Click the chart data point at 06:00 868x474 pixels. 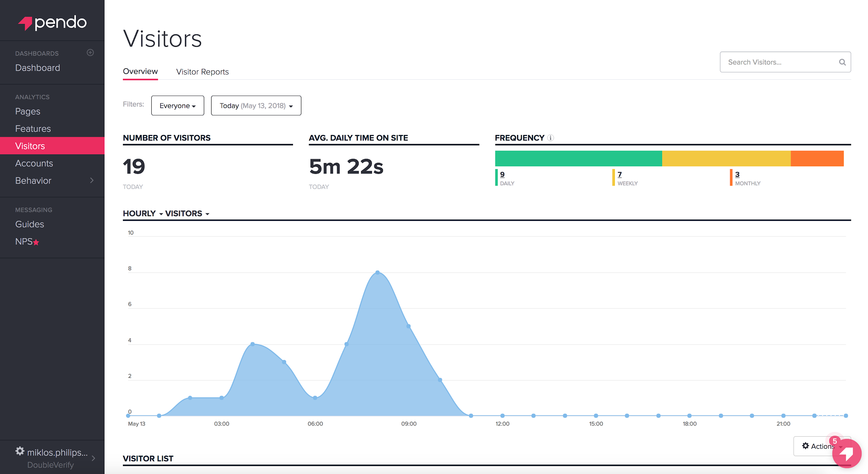pyautogui.click(x=315, y=398)
